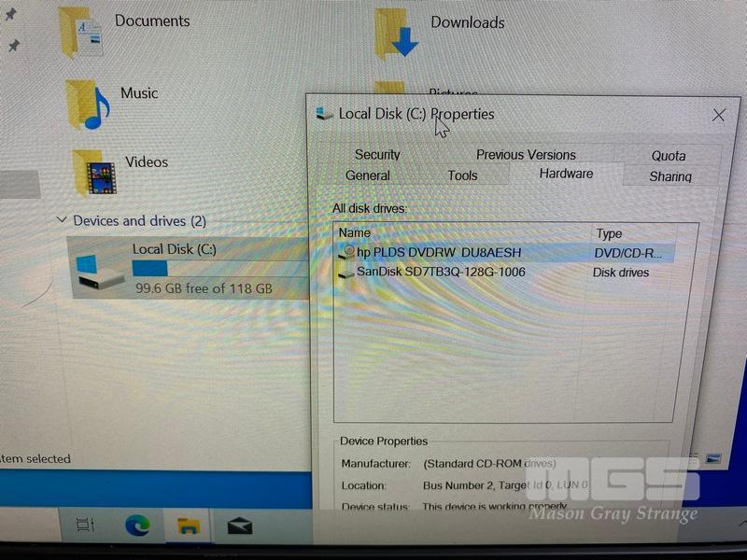Select the hp PLDS DVDRW DU8AESH entry
The width and height of the screenshot is (747, 560).
438,253
